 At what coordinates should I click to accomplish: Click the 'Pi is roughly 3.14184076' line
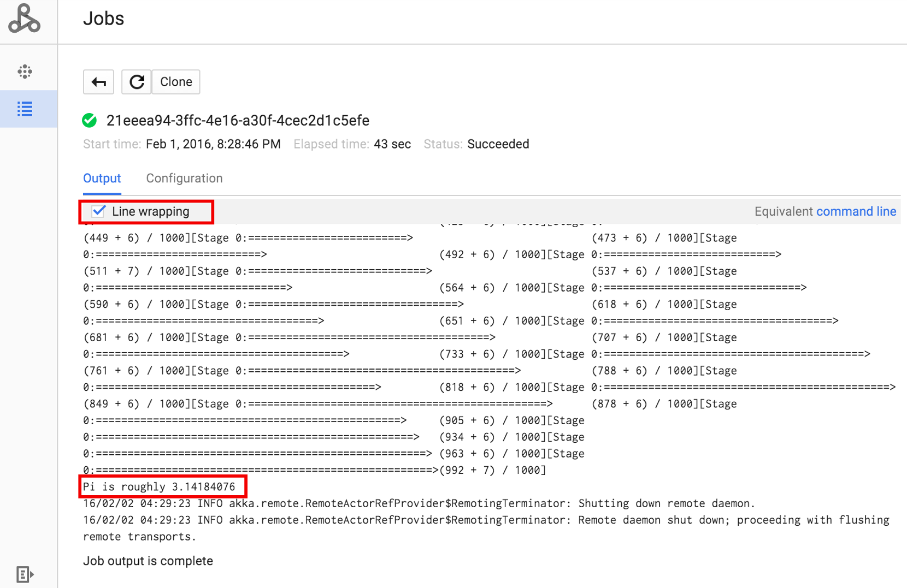(x=159, y=487)
